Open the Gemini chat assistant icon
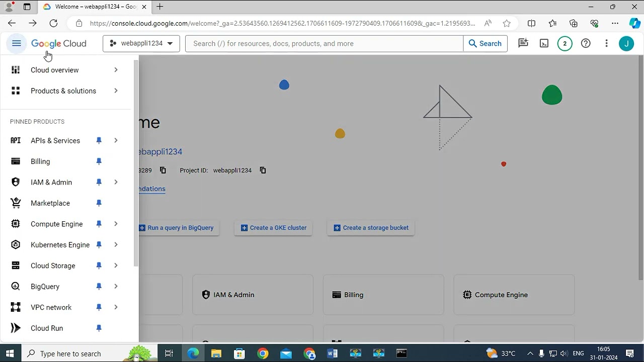The height and width of the screenshot is (362, 644). [523, 43]
